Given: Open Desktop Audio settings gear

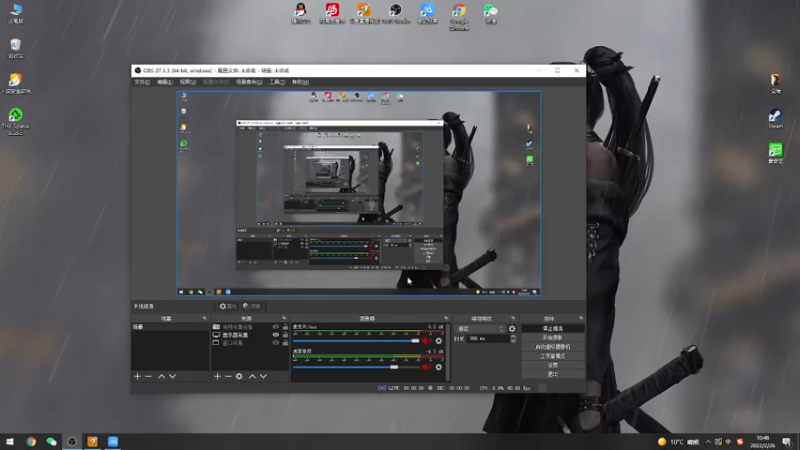Looking at the screenshot, I should 439,367.
